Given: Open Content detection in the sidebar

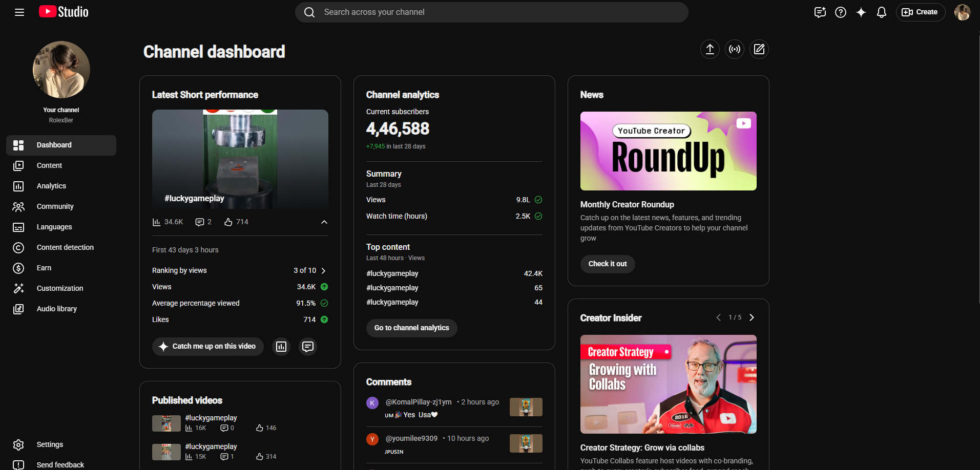Looking at the screenshot, I should [x=61, y=248].
